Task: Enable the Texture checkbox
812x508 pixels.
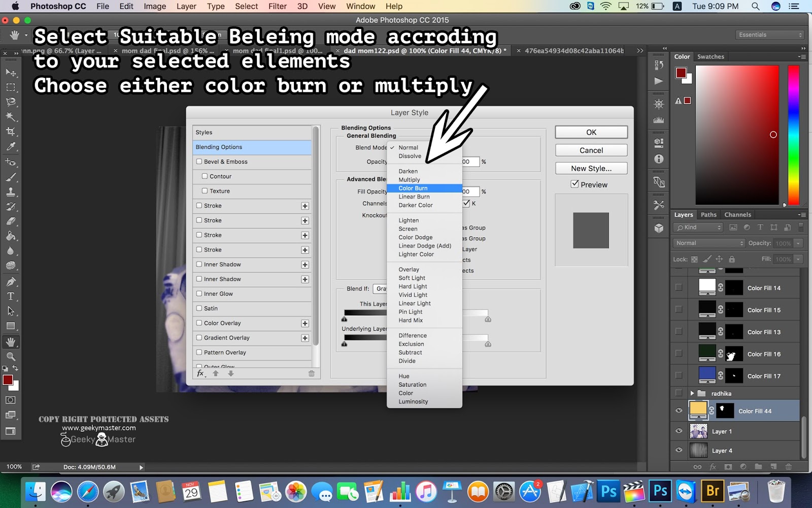Action: pyautogui.click(x=205, y=191)
